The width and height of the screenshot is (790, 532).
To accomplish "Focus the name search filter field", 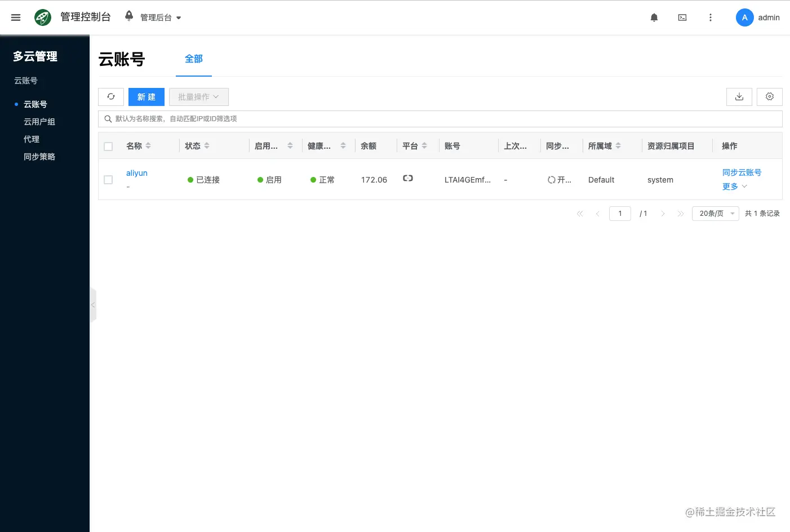I will pyautogui.click(x=440, y=119).
